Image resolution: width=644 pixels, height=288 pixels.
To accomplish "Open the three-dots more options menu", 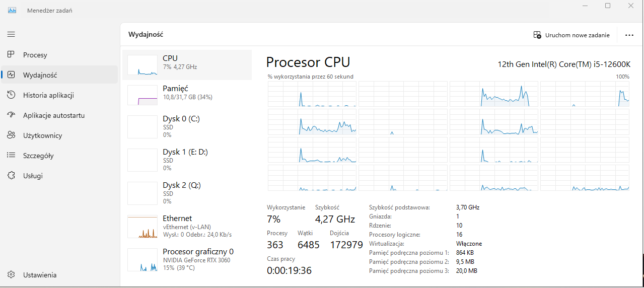I will [x=629, y=35].
